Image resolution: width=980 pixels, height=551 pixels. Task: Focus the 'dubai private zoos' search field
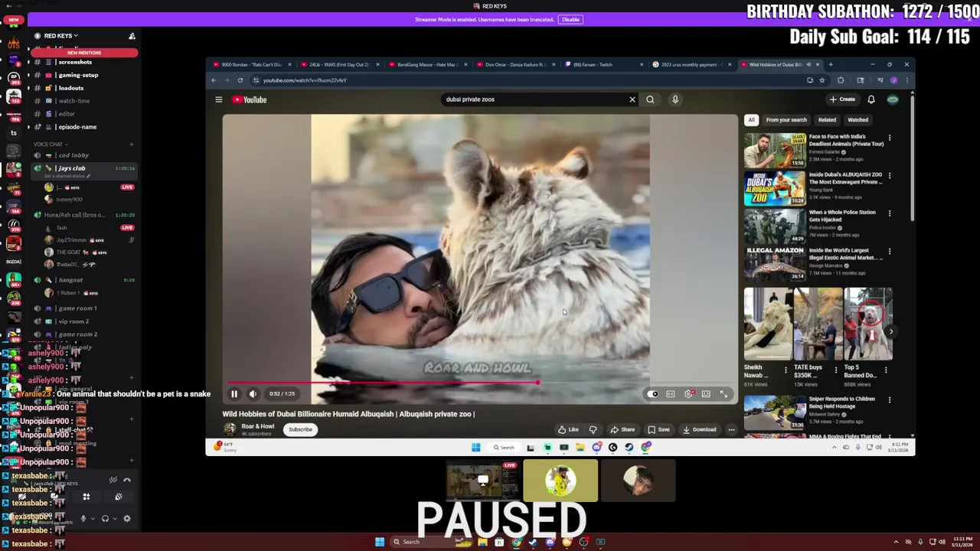534,99
